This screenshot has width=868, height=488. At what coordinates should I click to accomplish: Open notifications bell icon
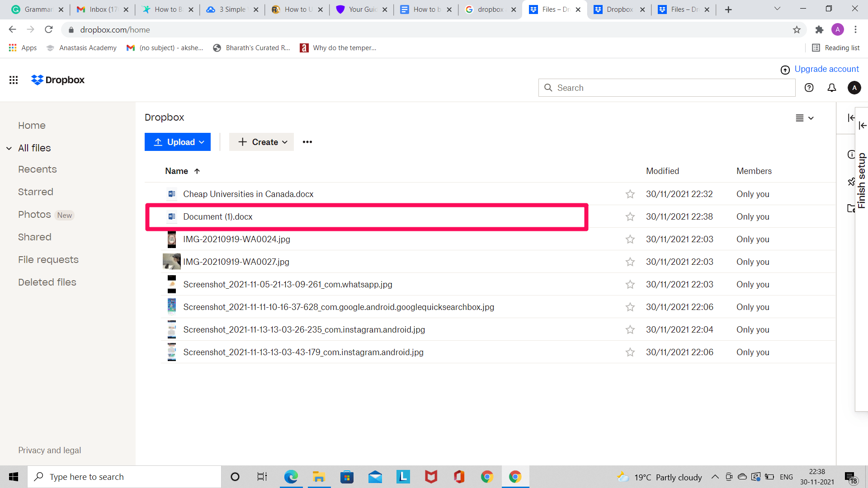(832, 88)
